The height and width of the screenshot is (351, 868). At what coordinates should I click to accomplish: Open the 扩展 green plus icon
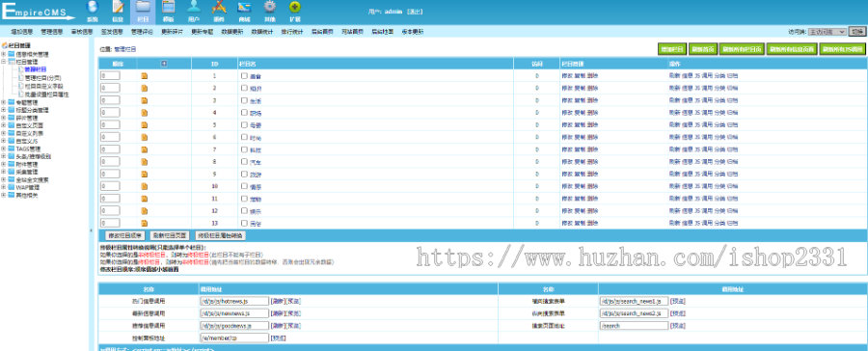[296, 7]
